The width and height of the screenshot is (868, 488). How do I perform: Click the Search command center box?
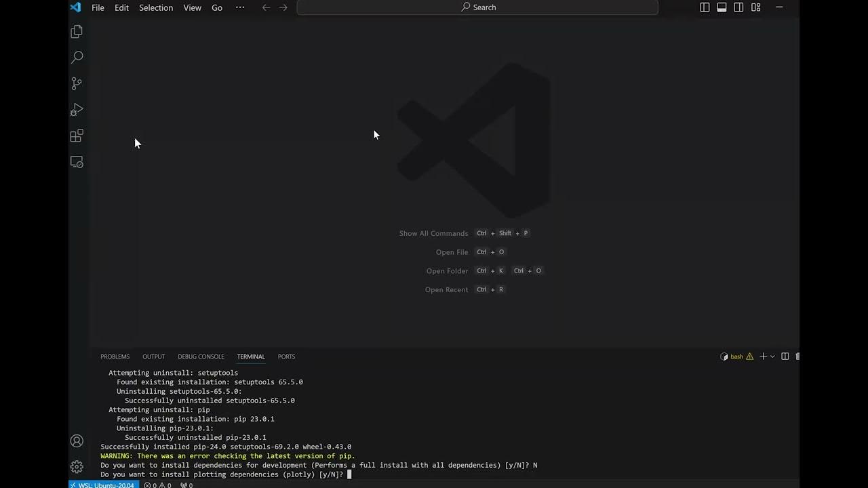point(477,7)
